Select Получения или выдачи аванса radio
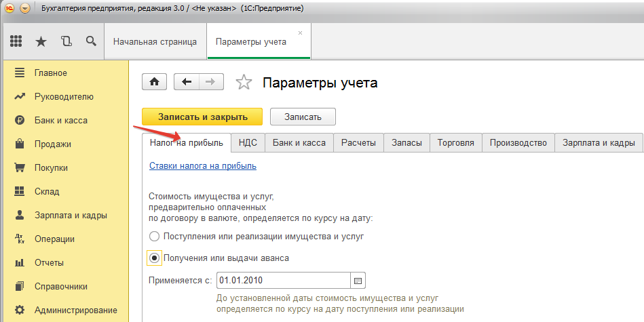Screen dimensions: 644x322 coord(154,258)
